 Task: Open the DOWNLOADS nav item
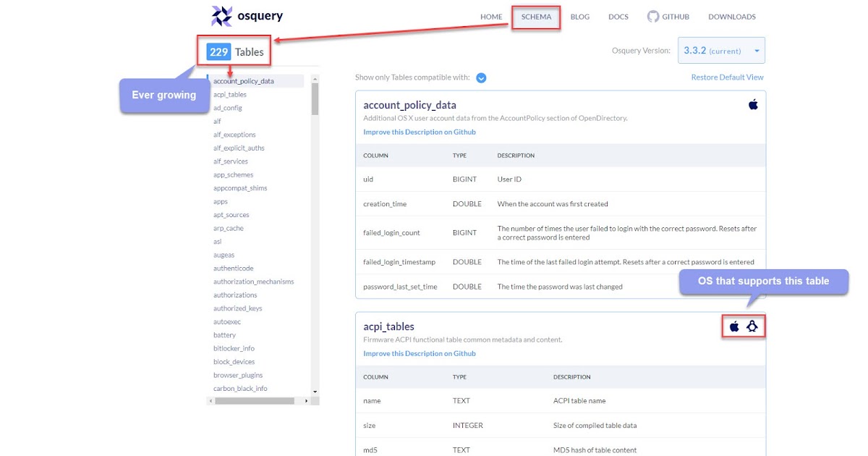pos(732,17)
